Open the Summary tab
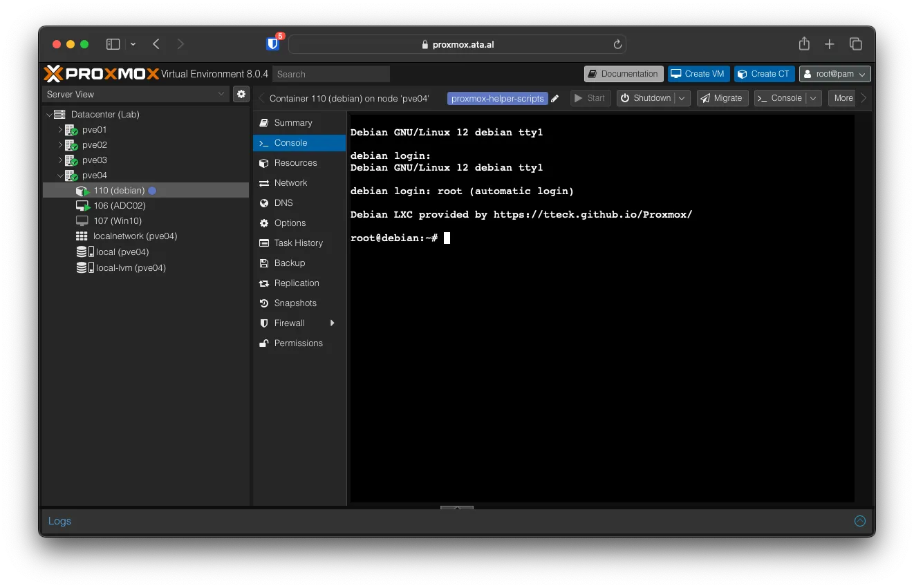Image resolution: width=914 pixels, height=588 pixels. [299, 123]
